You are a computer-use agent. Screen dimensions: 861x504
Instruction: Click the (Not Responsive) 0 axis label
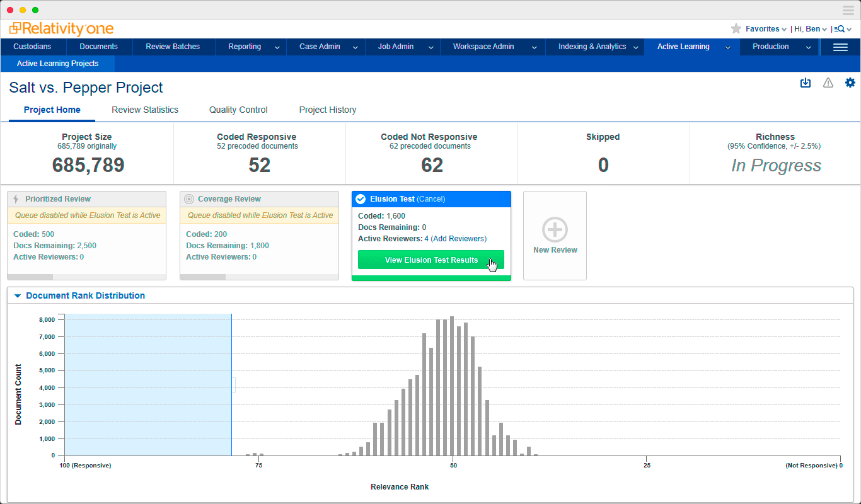tap(813, 466)
